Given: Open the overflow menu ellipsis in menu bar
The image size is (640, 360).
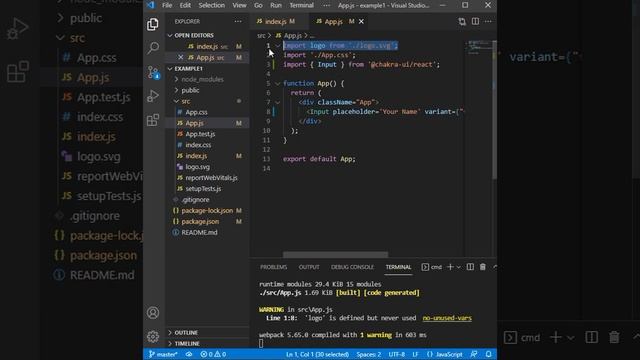Looking at the screenshot, I should (x=327, y=5).
